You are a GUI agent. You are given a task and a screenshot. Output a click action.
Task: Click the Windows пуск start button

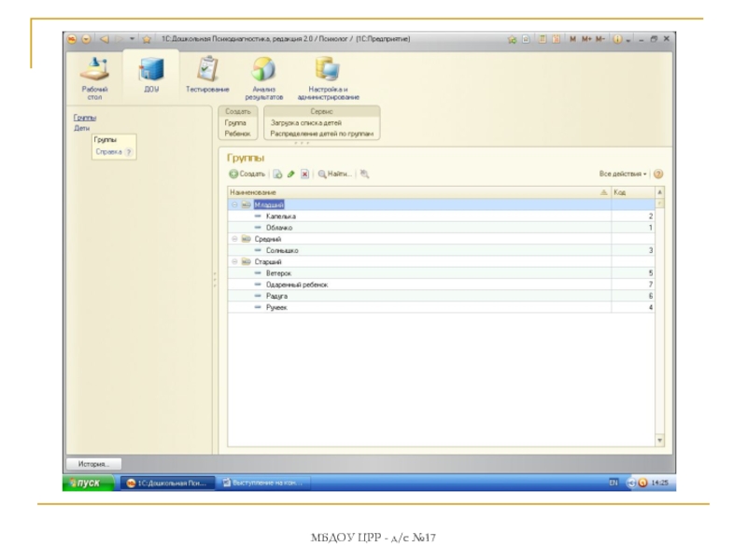pyautogui.click(x=84, y=483)
